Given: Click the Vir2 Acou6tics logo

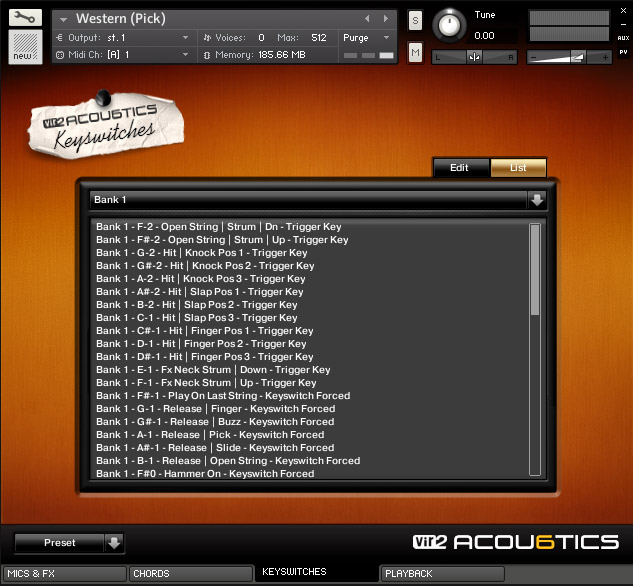Looking at the screenshot, I should click(516, 542).
